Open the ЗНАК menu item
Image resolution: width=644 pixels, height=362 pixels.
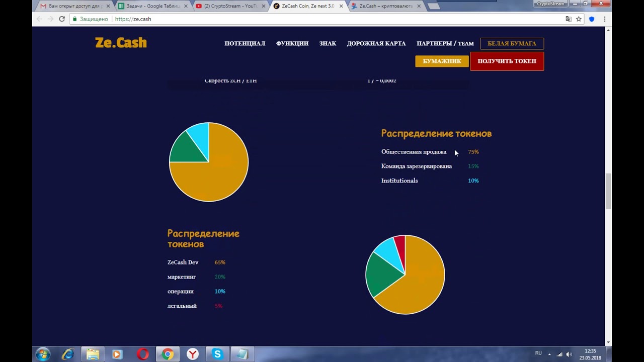pyautogui.click(x=328, y=43)
